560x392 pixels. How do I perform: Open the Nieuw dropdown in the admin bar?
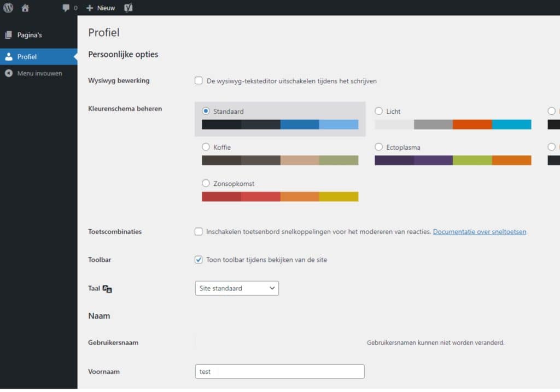point(101,8)
